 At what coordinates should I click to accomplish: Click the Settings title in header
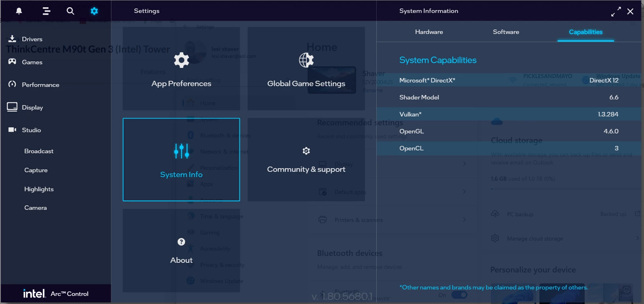(x=147, y=11)
